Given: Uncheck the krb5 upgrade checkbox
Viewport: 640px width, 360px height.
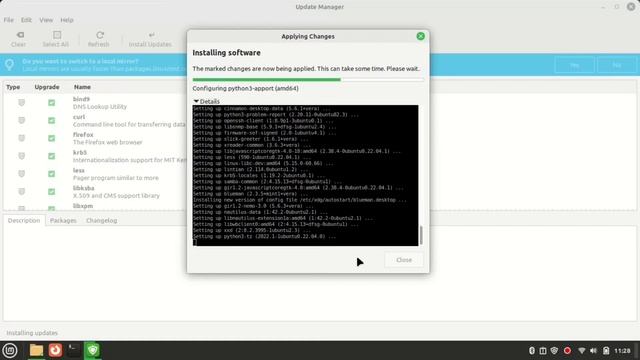Looking at the screenshot, I should (x=51, y=156).
